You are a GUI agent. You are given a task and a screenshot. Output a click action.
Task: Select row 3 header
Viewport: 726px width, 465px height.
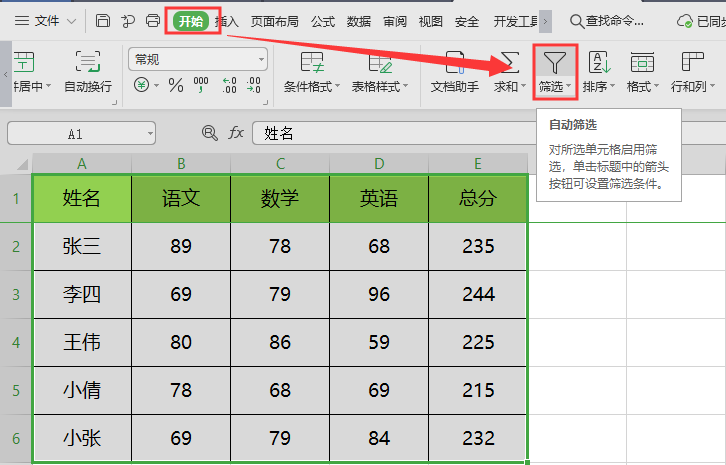coord(16,294)
